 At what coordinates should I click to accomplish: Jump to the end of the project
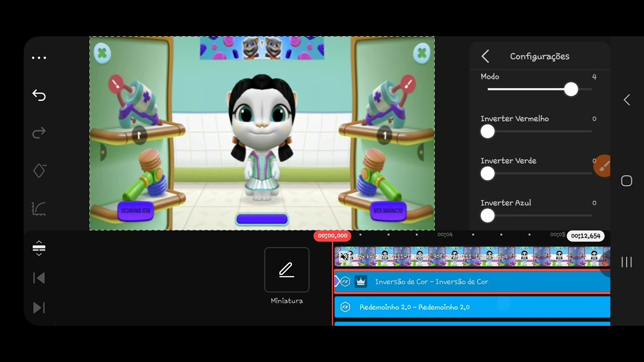tap(39, 308)
